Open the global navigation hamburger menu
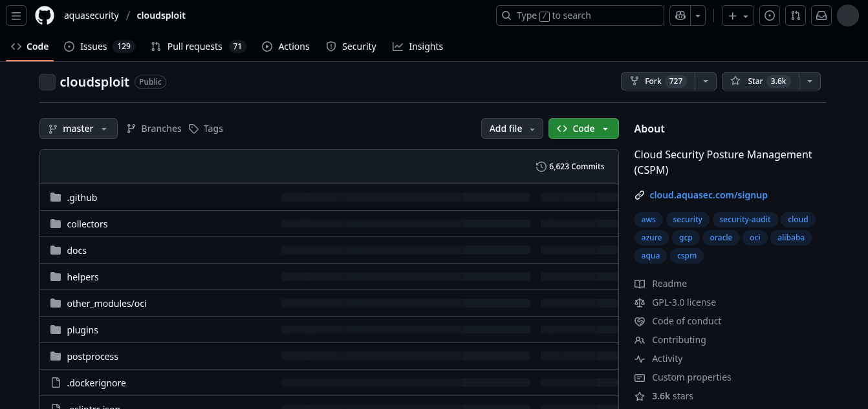The width and height of the screenshot is (868, 409). click(16, 16)
